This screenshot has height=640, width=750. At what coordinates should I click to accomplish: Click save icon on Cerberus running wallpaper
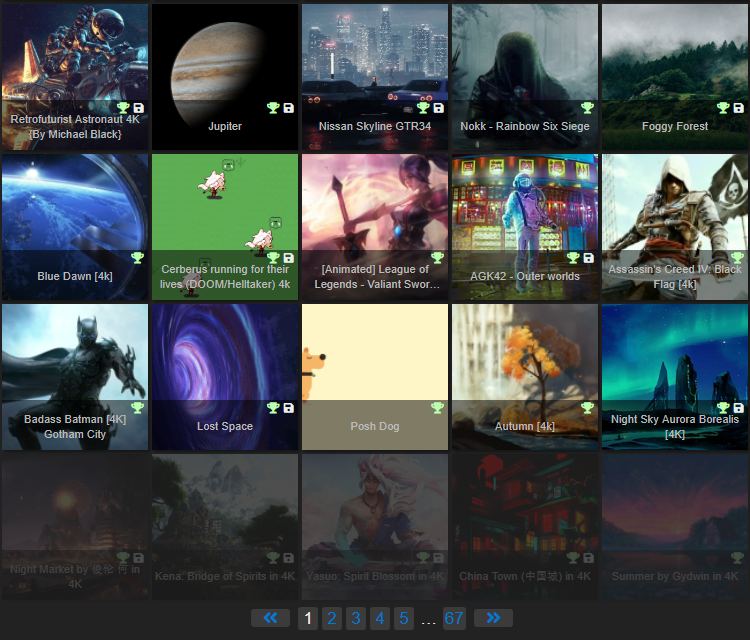[x=288, y=258]
